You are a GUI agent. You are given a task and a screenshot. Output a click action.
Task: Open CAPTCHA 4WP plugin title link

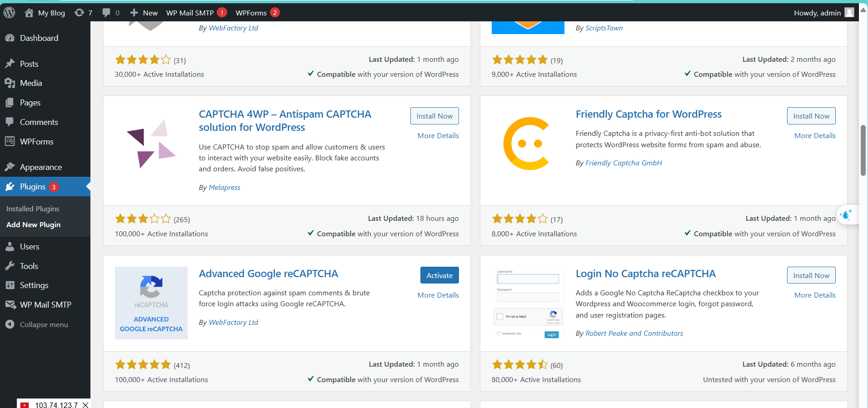click(x=285, y=121)
